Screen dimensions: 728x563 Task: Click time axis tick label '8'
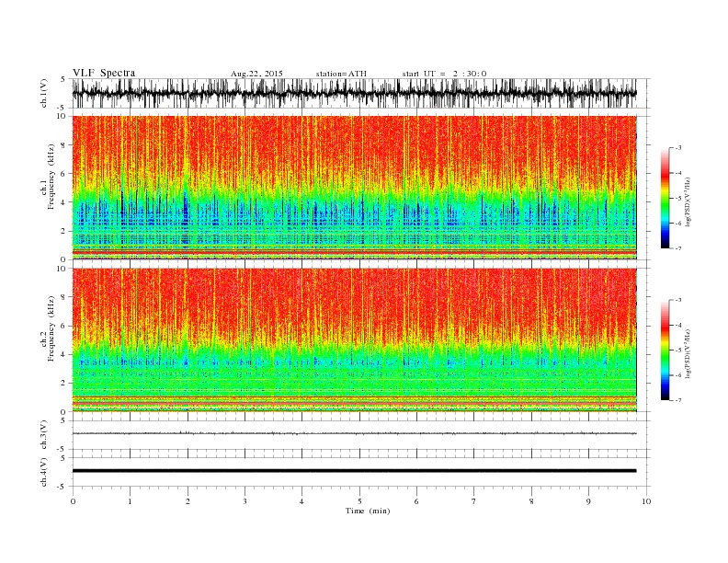[x=531, y=501]
